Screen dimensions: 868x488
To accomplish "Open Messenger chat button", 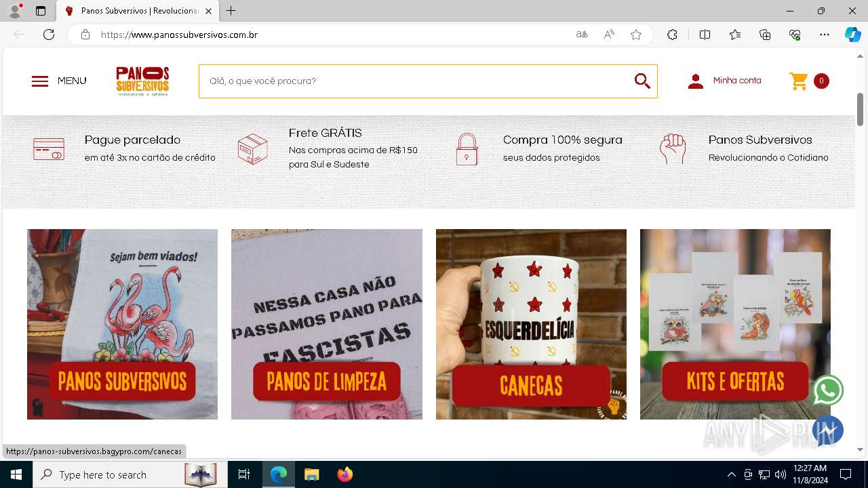I will (828, 430).
